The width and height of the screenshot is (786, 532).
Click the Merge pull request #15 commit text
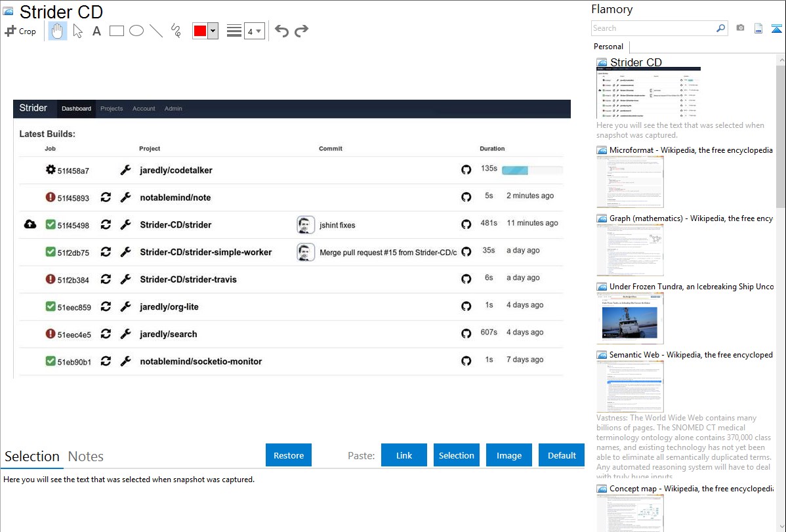coord(388,253)
